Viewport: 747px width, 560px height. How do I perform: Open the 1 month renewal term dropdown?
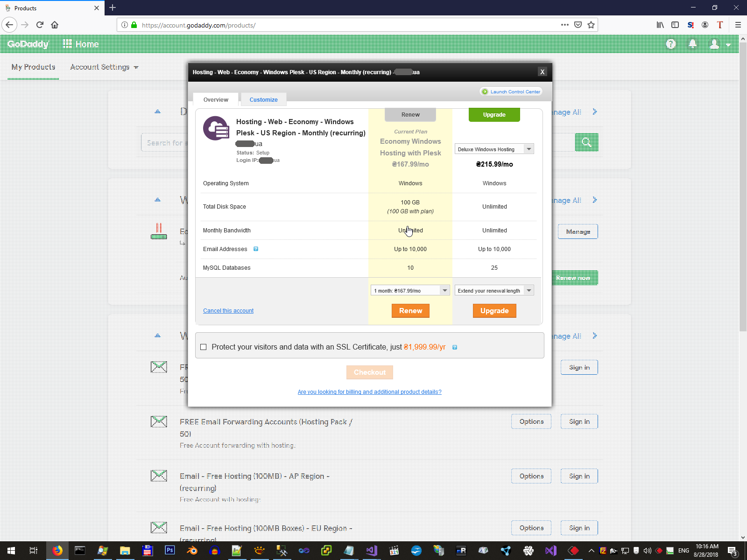coord(410,291)
